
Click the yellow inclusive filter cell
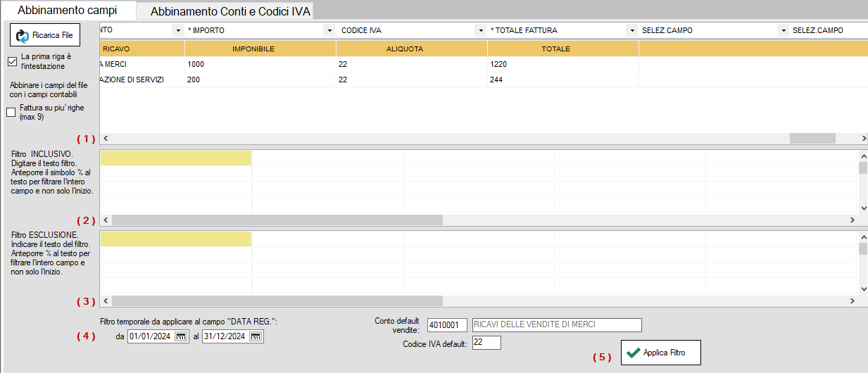point(176,158)
